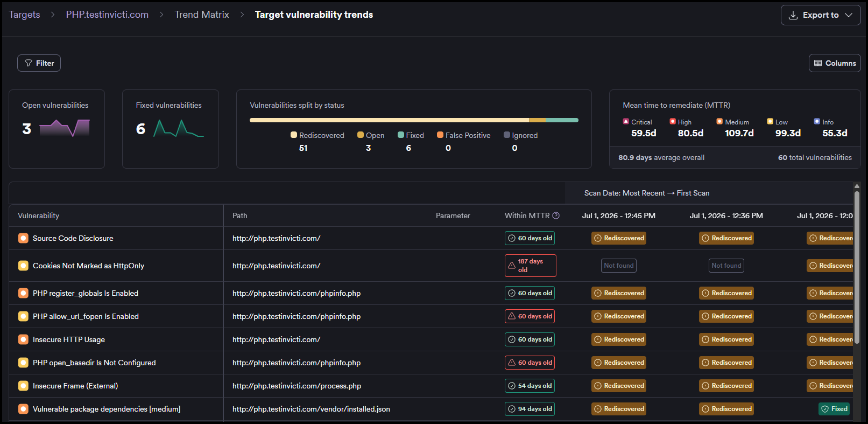Open the Trend Matrix breadcrumb
Screen dimensions: 868x424
click(x=202, y=15)
